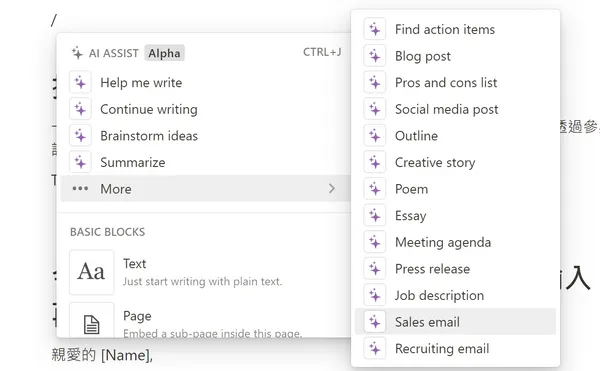Expand the More submenu chevron arrow
Viewport: 600px width, 371px height.
332,189
